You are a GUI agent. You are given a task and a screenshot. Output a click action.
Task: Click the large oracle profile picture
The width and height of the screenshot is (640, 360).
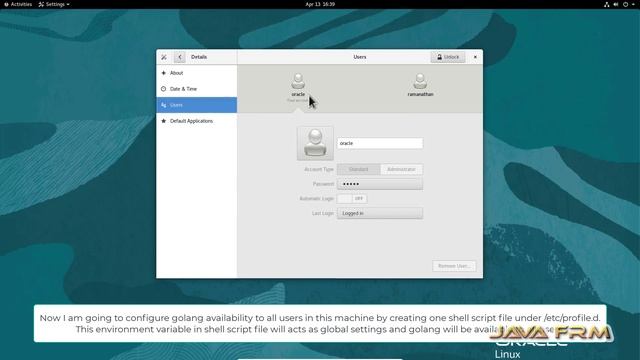(x=315, y=143)
